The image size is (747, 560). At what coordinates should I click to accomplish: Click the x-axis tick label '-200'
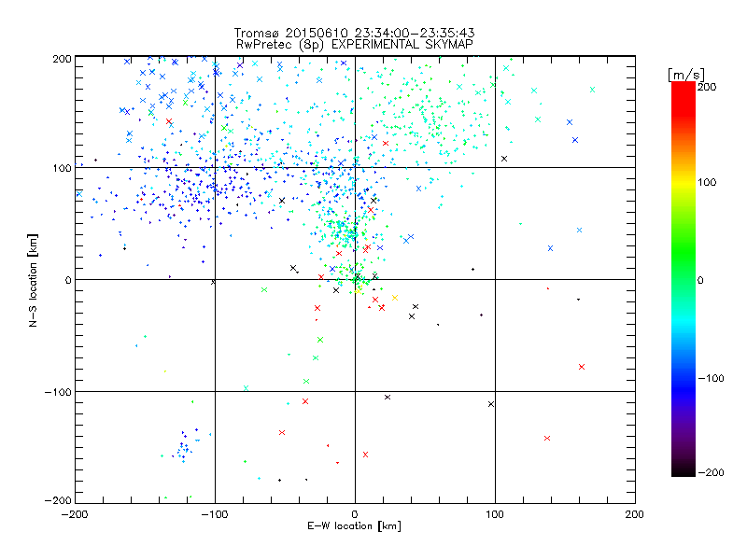click(75, 514)
